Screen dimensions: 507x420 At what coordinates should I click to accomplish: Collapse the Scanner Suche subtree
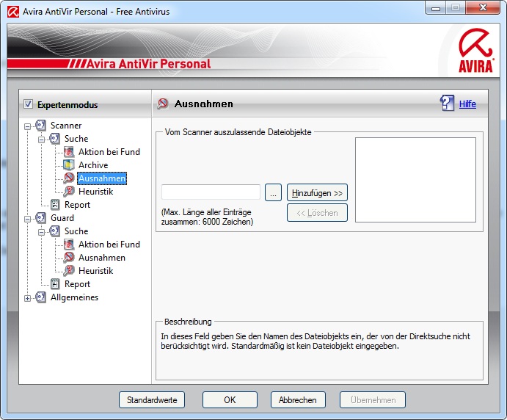(x=41, y=140)
